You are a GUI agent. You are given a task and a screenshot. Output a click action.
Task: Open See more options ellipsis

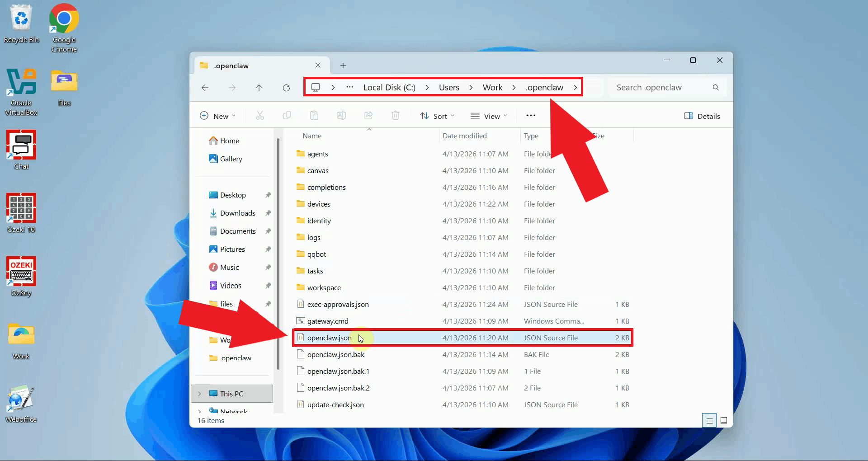tap(531, 116)
